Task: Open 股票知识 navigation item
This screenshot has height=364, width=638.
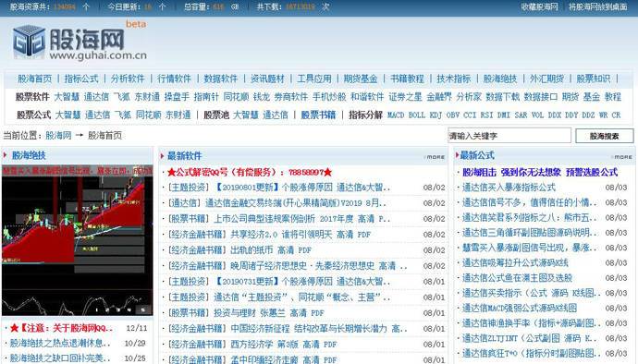Action: [x=594, y=79]
